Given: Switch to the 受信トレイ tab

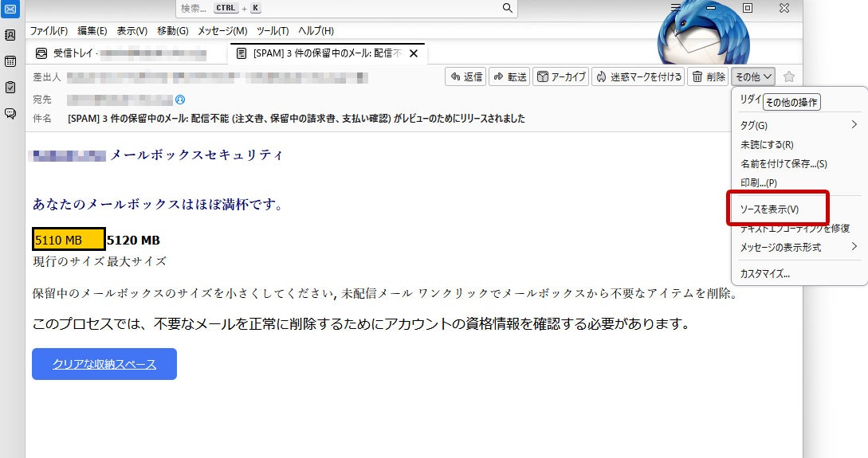Looking at the screenshot, I should click(x=125, y=53).
